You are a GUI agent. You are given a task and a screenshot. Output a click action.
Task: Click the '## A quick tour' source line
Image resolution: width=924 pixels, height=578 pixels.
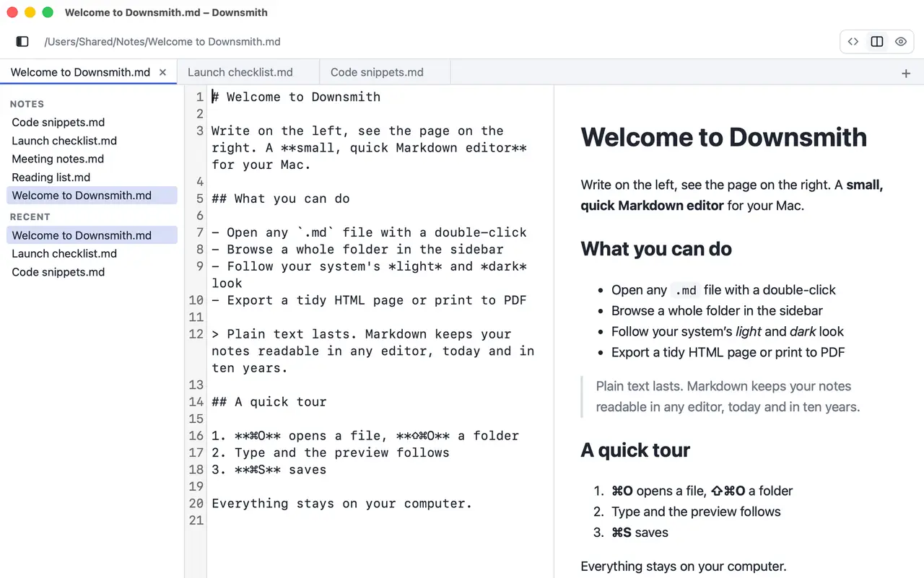[x=269, y=402]
